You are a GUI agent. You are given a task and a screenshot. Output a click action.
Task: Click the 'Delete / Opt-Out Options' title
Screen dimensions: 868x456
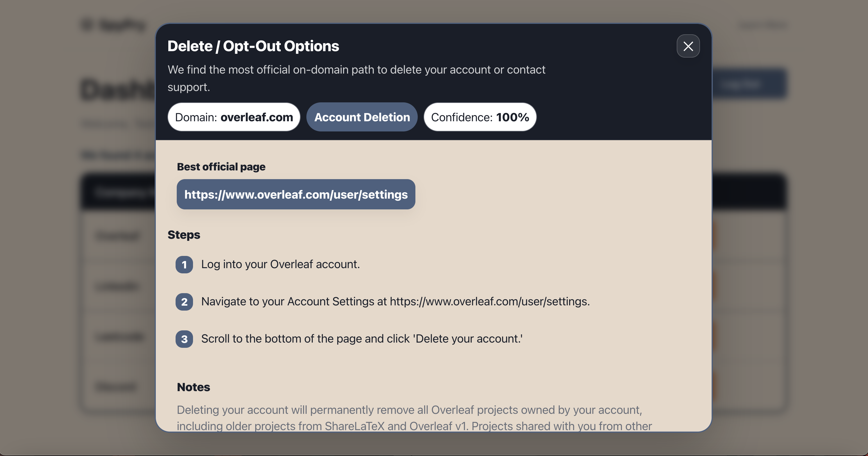pos(253,46)
